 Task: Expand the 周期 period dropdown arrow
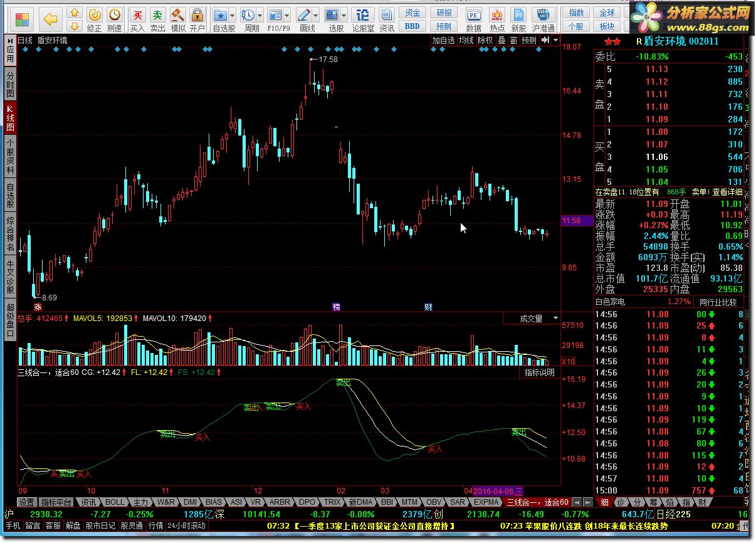point(260,15)
